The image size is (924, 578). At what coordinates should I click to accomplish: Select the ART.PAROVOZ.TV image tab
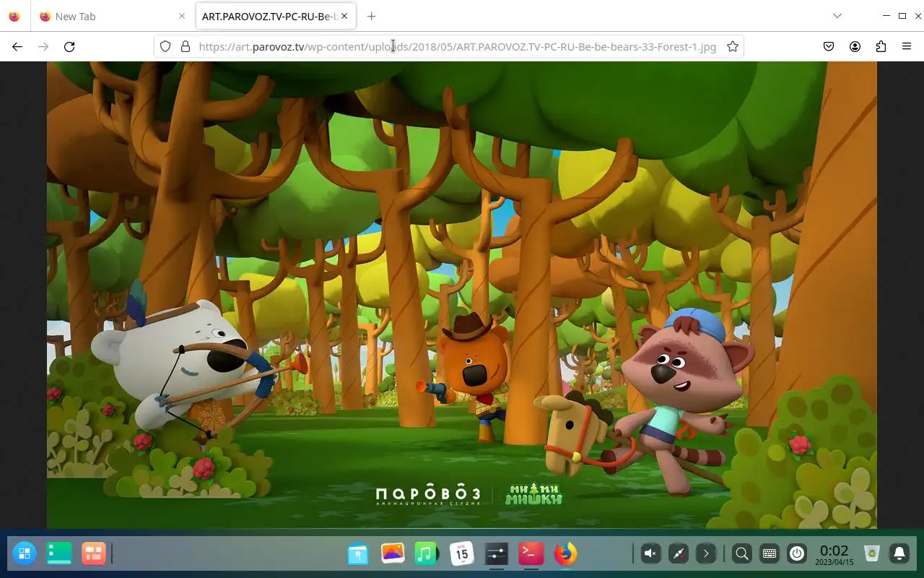(x=275, y=16)
